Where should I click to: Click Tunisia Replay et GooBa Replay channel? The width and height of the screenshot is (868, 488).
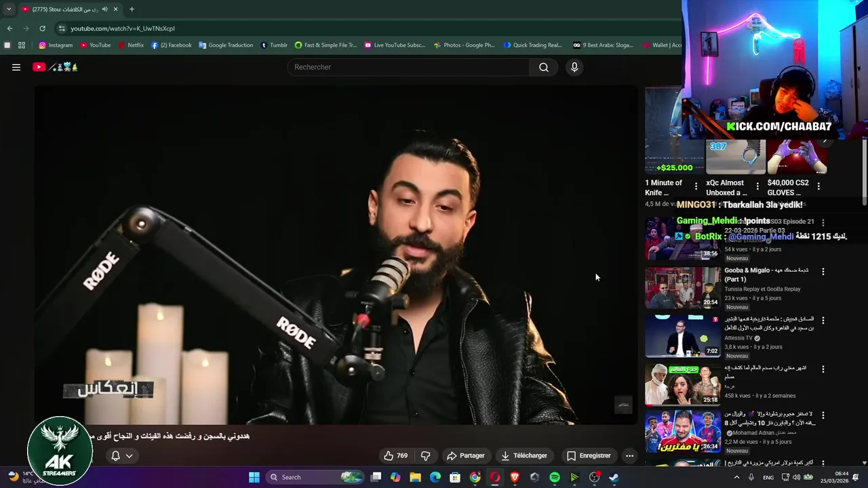[x=762, y=289]
